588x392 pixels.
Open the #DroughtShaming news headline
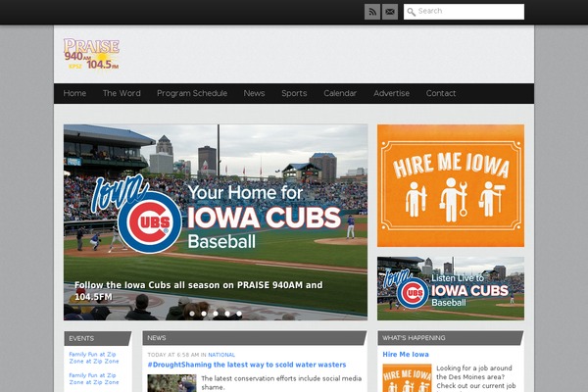point(247,365)
